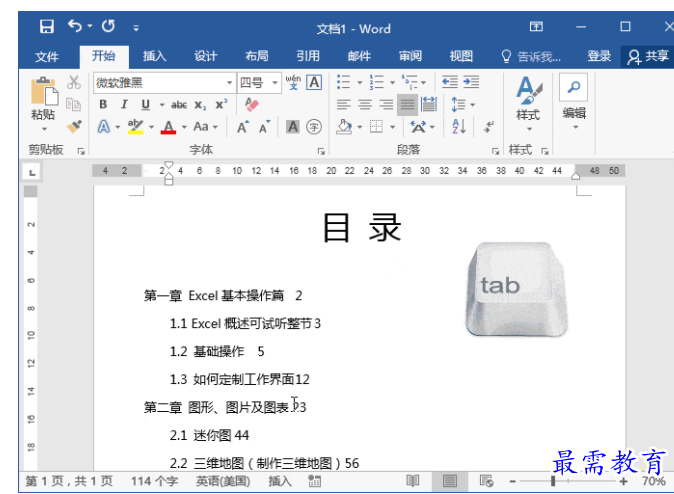Click the tab selector L box
This screenshot has height=494, width=674.
[32, 173]
